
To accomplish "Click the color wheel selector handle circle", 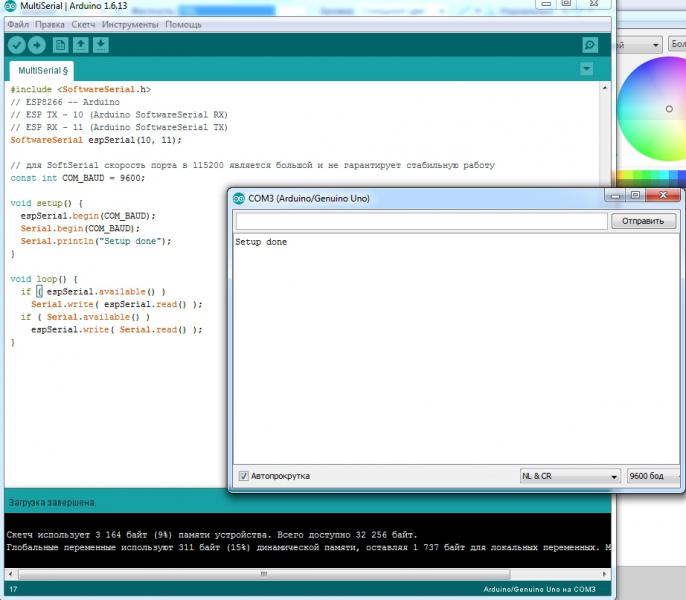I will tap(669, 109).
